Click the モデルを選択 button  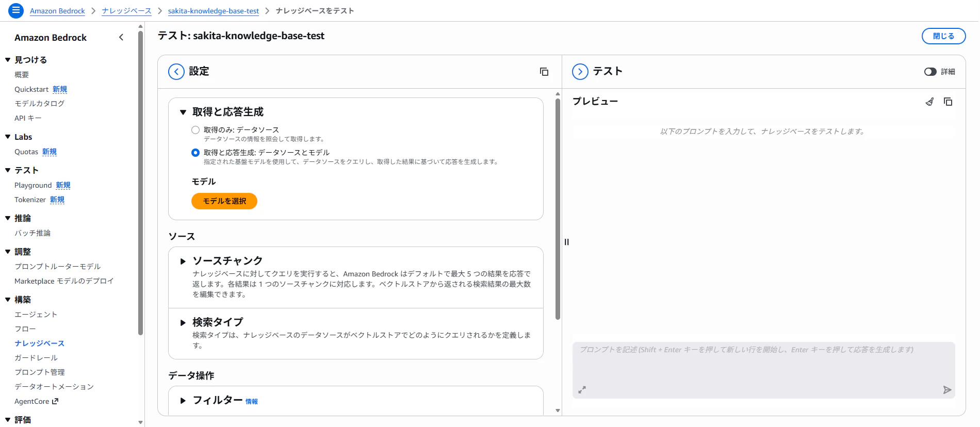(224, 201)
